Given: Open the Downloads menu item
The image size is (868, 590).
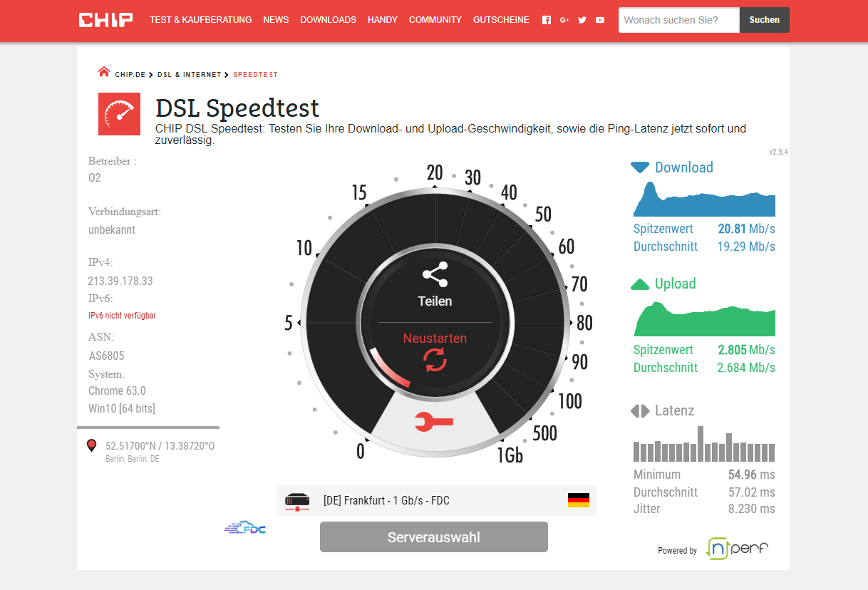Looking at the screenshot, I should click(x=329, y=20).
